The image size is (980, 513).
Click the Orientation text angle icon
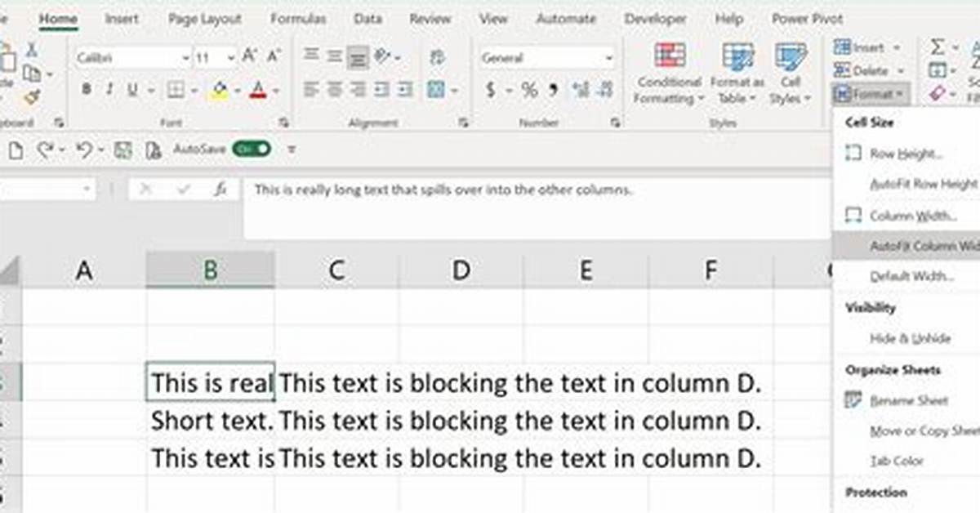click(381, 56)
